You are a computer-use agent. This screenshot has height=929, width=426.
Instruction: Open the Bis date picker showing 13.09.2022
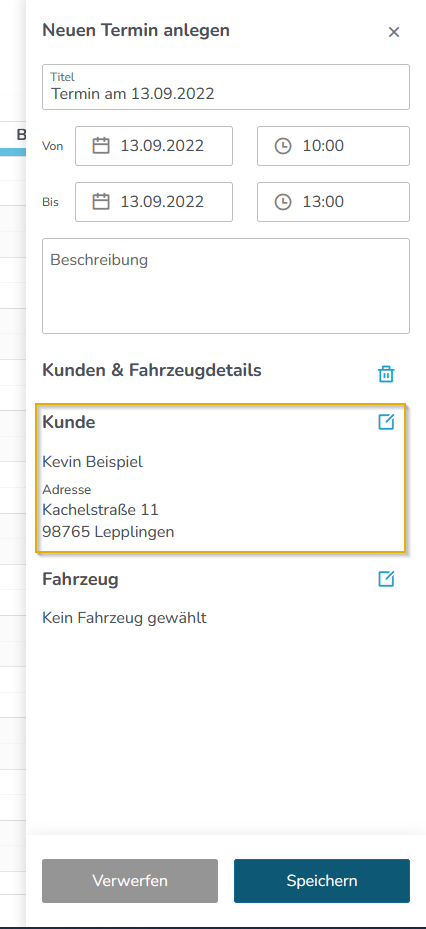coord(154,202)
